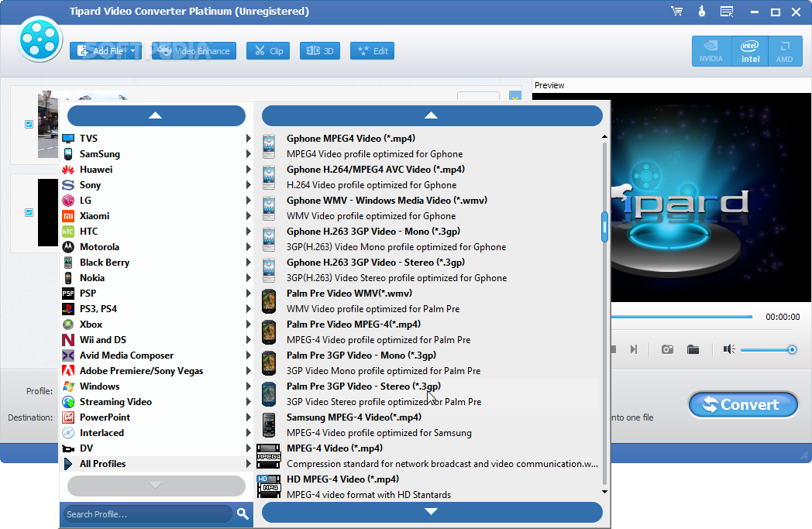
Task: Click the Wii and DS icon
Action: point(68,340)
